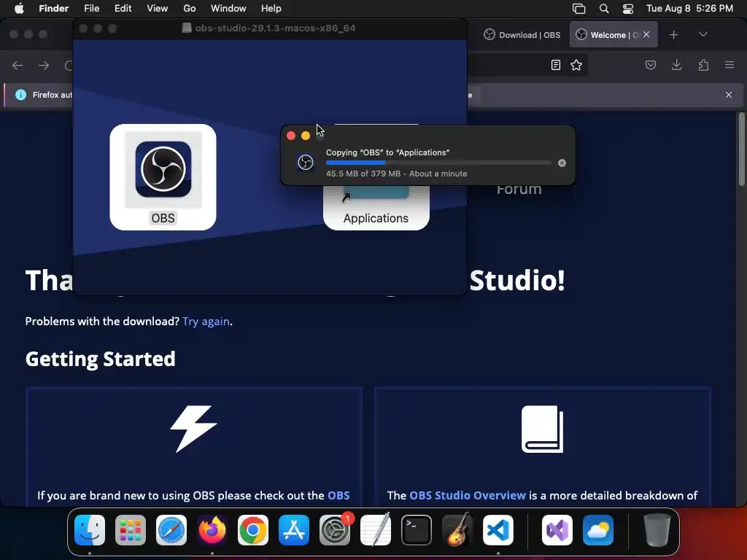This screenshot has height=560, width=747.
Task: Click the copy progress bar
Action: click(x=438, y=163)
